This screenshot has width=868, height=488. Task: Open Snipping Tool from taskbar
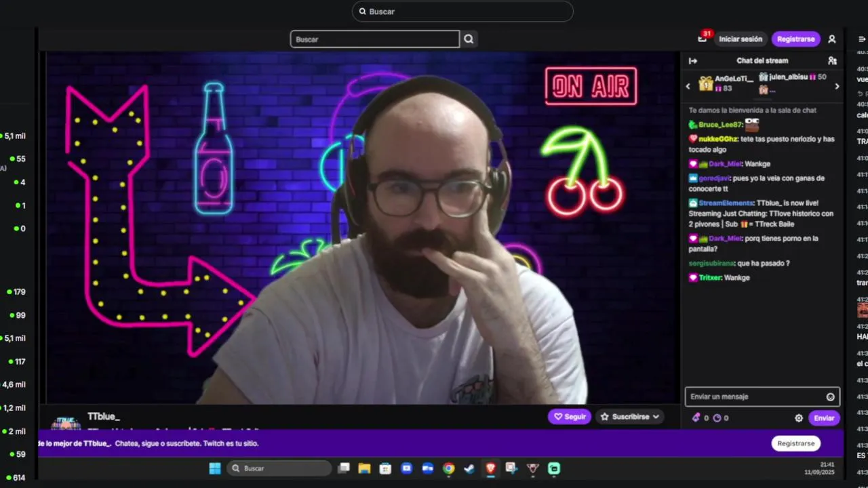pyautogui.click(x=511, y=468)
